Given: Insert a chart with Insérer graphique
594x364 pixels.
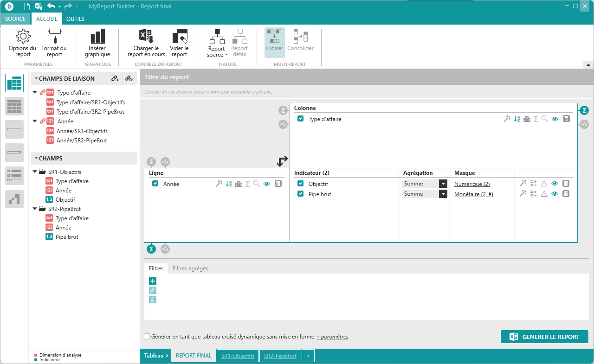Looking at the screenshot, I should click(x=97, y=42).
